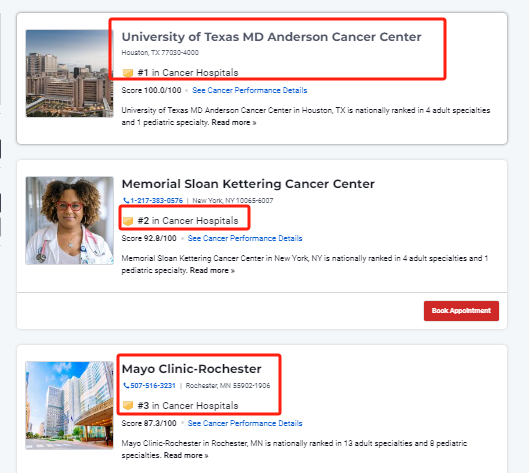Viewport: 529px width, 473px height.
Task: Open MD Anderson Cancer Center building photo
Action: [x=69, y=73]
